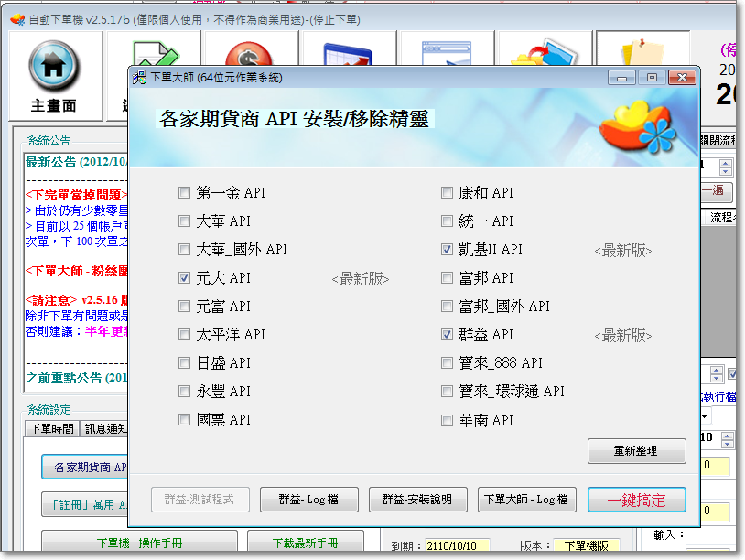
Task: Click the sticky notes toolbar icon
Action: point(642,52)
